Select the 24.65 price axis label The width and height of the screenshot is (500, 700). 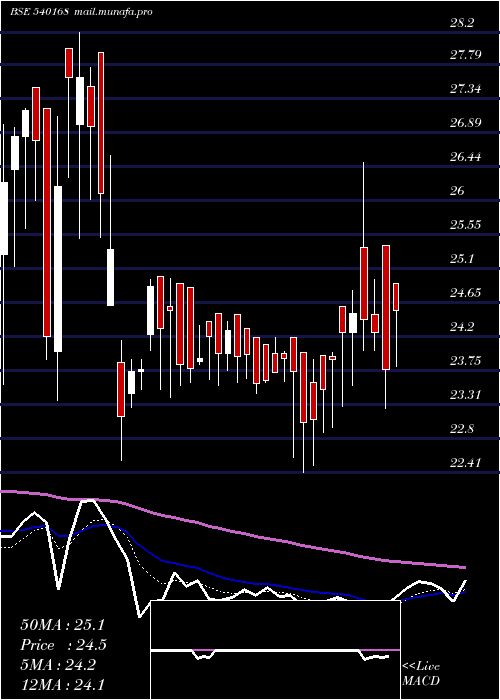(465, 293)
